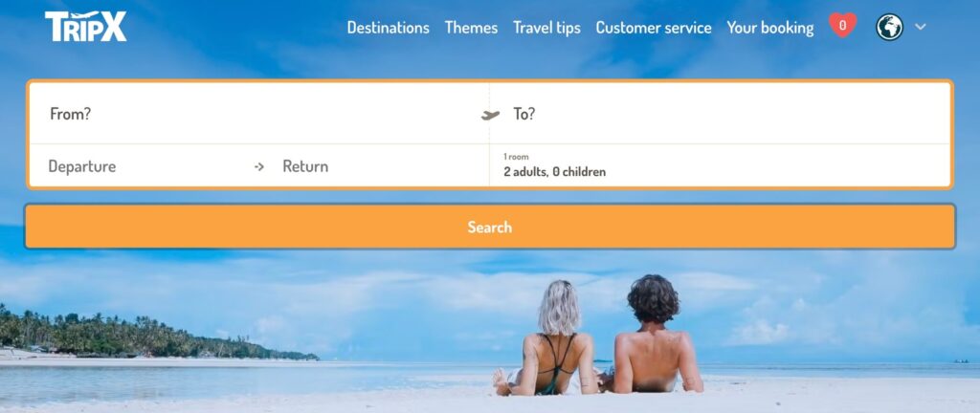Click the TripX logo
Image resolution: width=980 pixels, height=413 pixels.
click(85, 26)
